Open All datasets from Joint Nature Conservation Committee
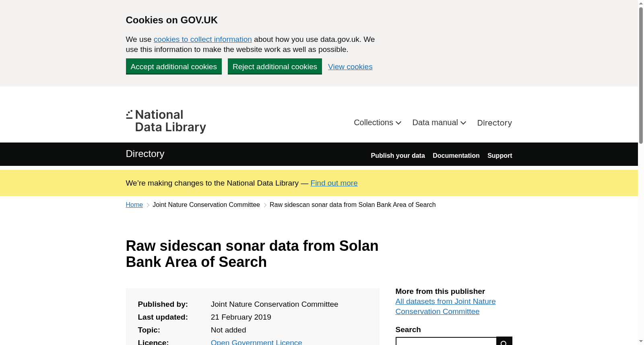The height and width of the screenshot is (345, 644). click(x=446, y=306)
